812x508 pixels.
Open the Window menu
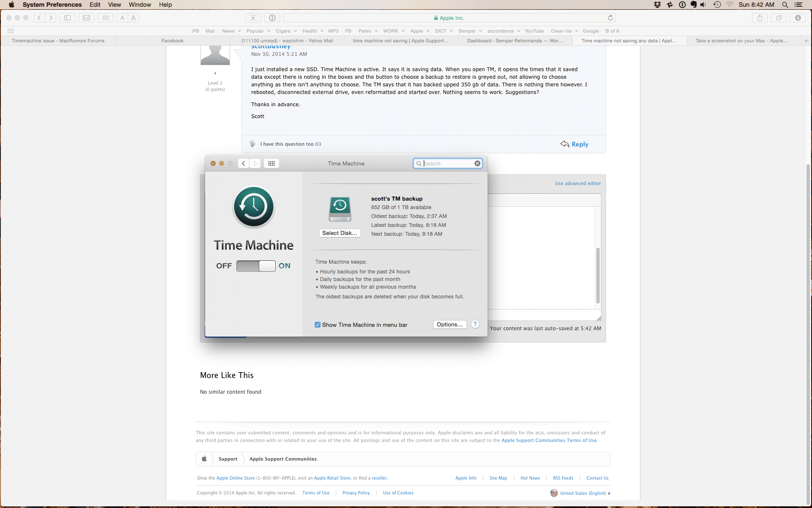pyautogui.click(x=140, y=5)
